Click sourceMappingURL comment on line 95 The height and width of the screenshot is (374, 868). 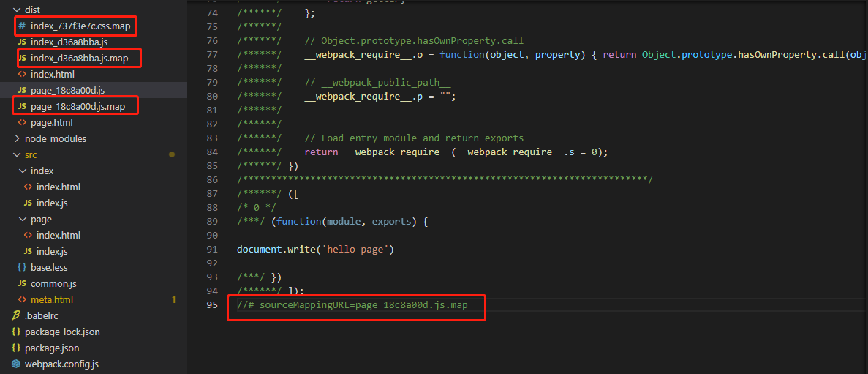point(352,305)
